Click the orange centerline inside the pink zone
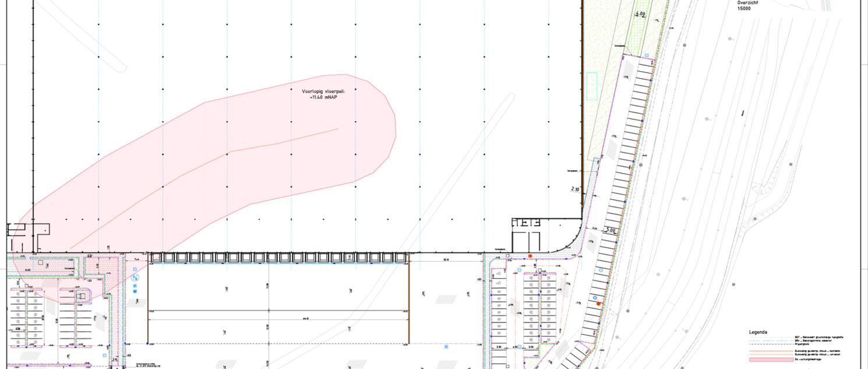 (x=233, y=151)
